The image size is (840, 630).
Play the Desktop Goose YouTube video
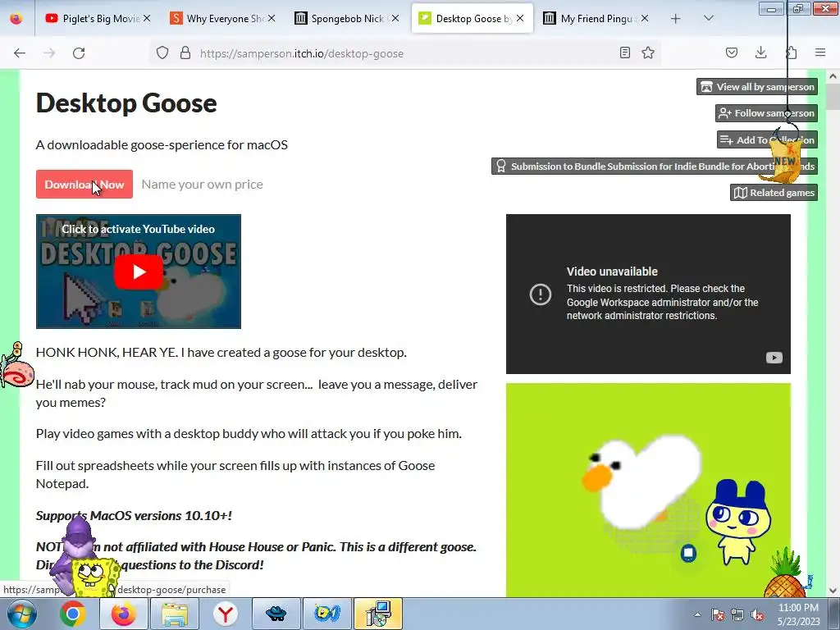[138, 272]
